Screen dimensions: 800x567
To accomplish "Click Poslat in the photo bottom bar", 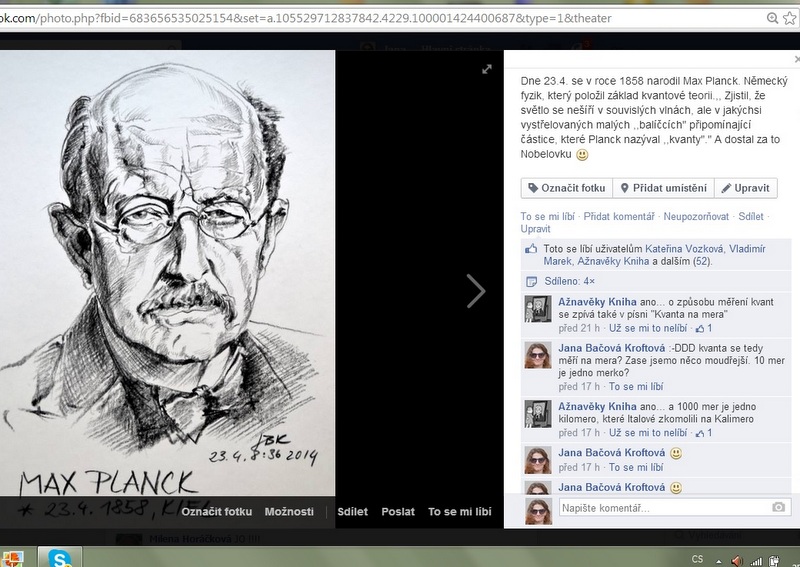I will pos(398,511).
